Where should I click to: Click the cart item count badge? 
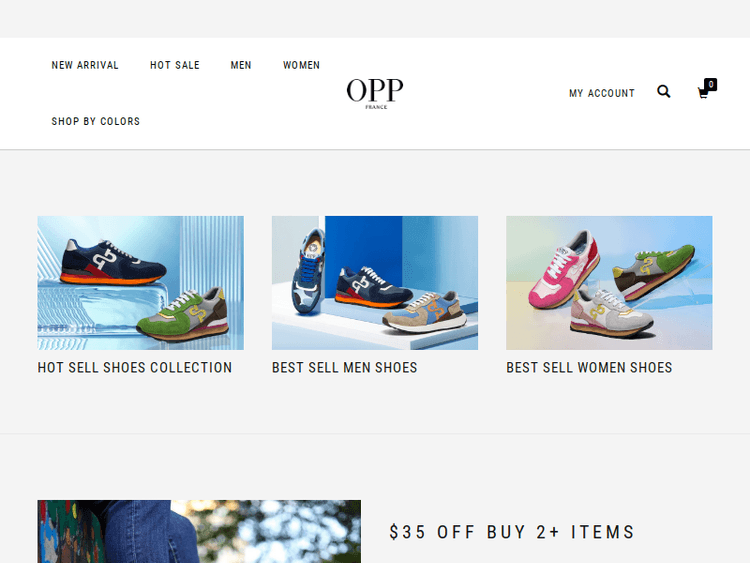coord(711,84)
